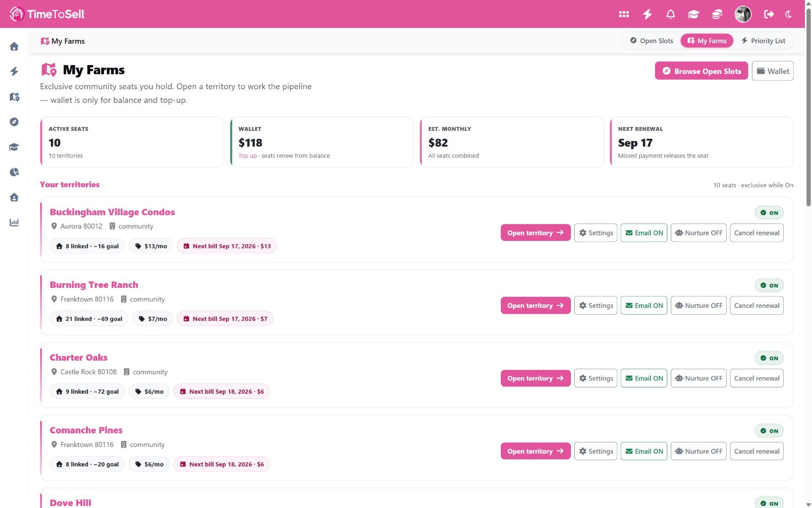Open bar chart icon in left sidebar
This screenshot has width=812, height=508.
(x=14, y=222)
